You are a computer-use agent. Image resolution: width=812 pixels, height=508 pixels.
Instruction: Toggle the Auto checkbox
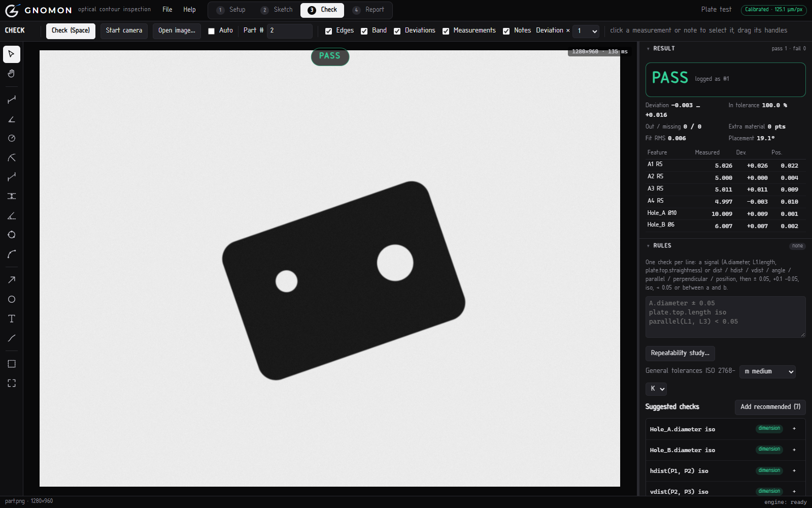click(x=212, y=31)
